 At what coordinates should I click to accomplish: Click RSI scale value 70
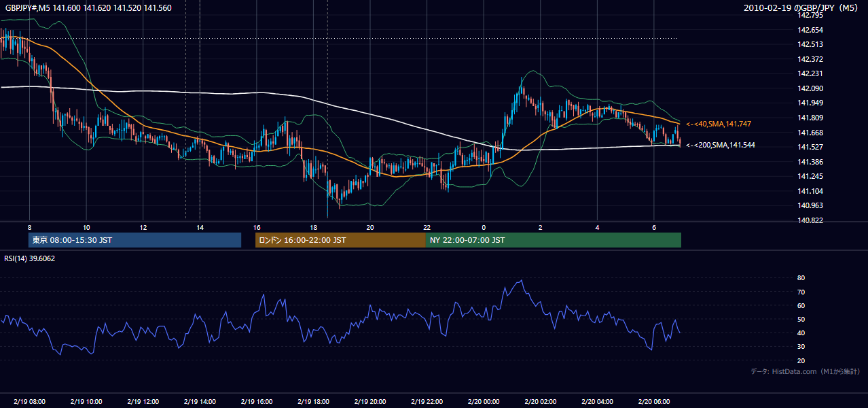click(x=801, y=292)
